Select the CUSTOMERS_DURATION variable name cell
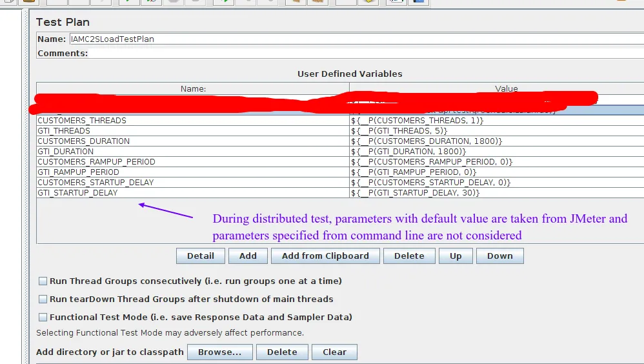Screen dimensions: 644x364 tap(193, 141)
